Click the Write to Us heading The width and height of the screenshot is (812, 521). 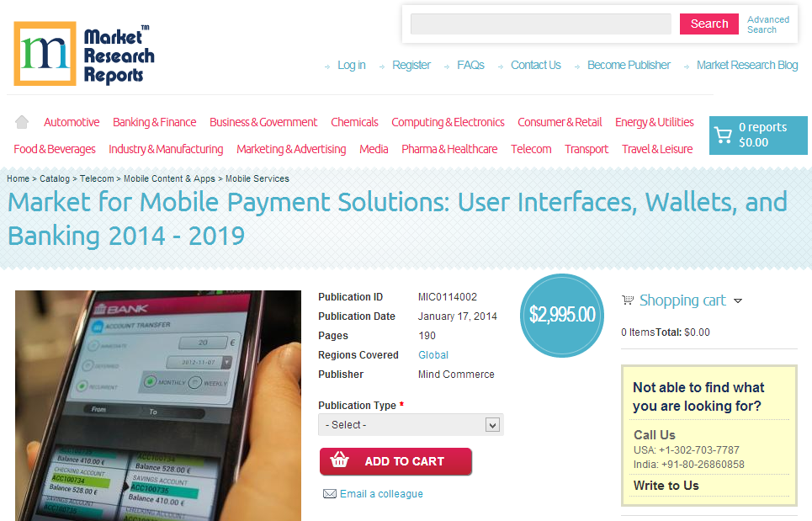click(666, 486)
